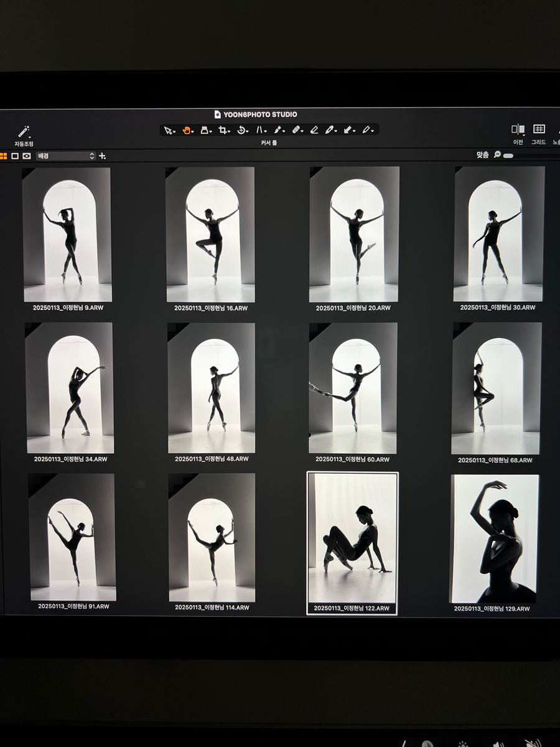Click filename text 20250113_이정현님 91.ARW
The height and width of the screenshot is (747, 560).
click(x=74, y=606)
